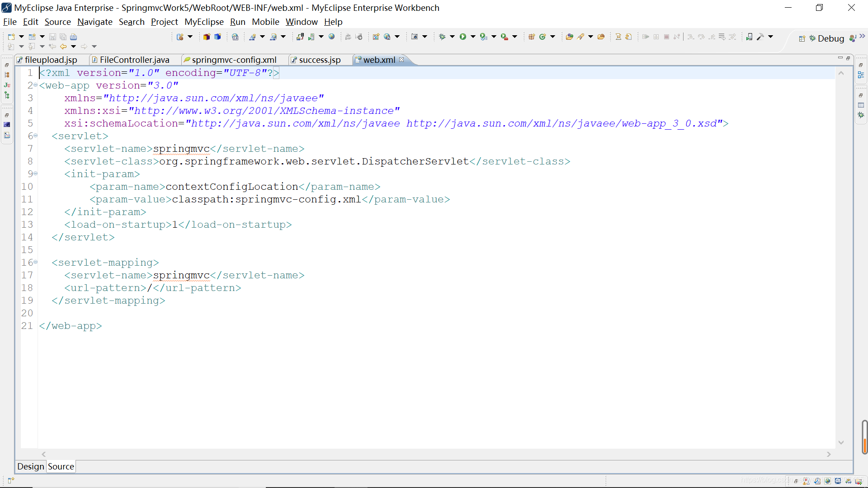Screen dimensions: 868x488
Task: Show more perspectives via chevron
Action: 862,36
